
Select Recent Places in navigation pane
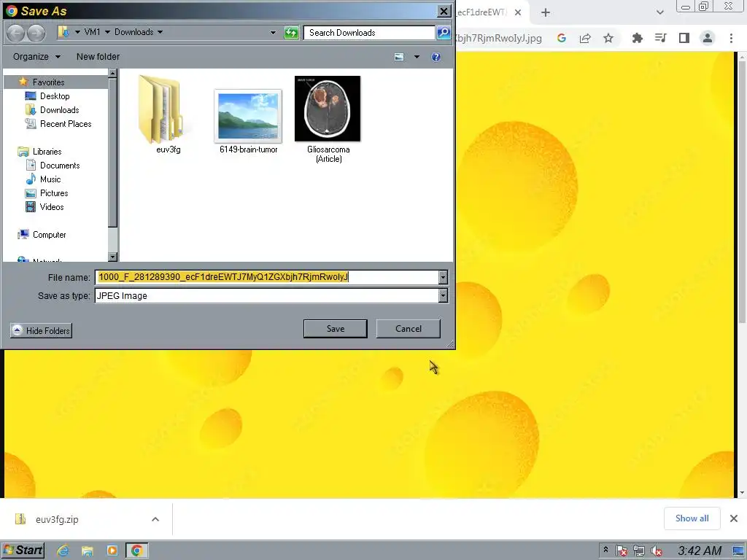click(x=65, y=124)
